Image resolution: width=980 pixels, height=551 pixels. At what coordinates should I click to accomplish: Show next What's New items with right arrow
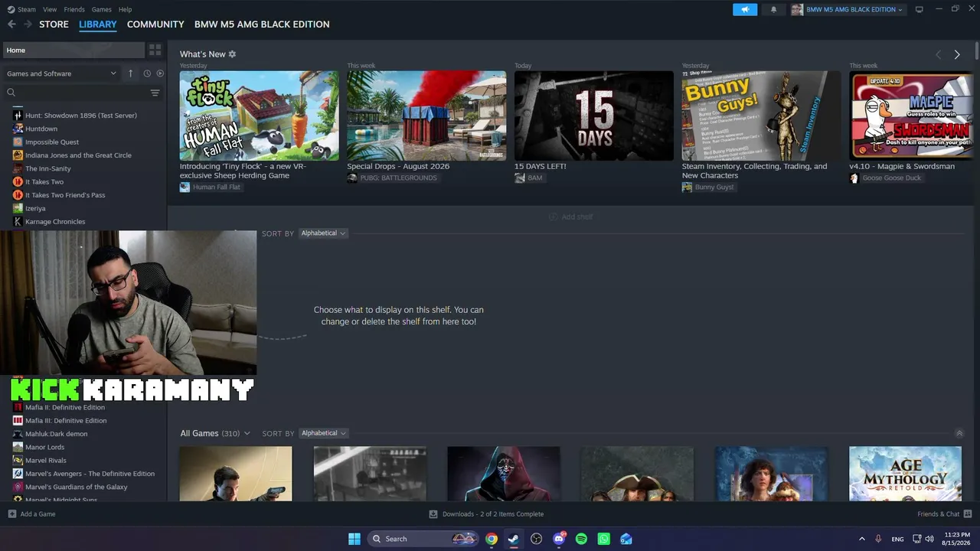point(957,54)
